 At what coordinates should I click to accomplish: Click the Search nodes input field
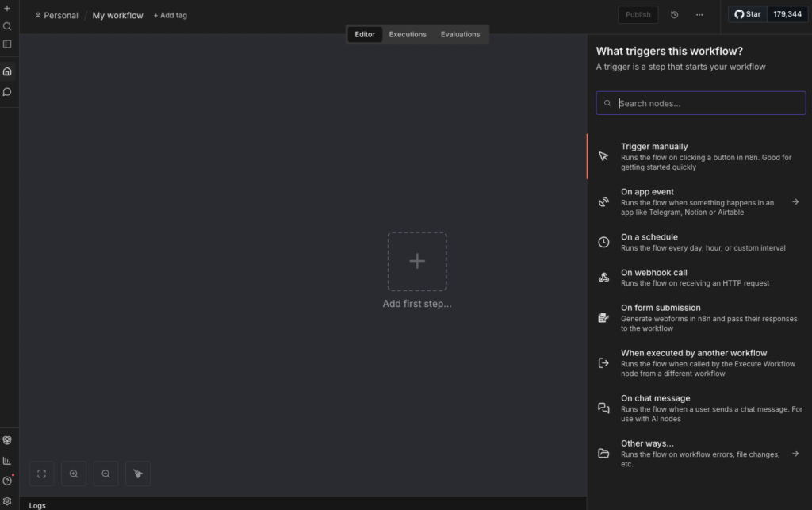(x=706, y=103)
